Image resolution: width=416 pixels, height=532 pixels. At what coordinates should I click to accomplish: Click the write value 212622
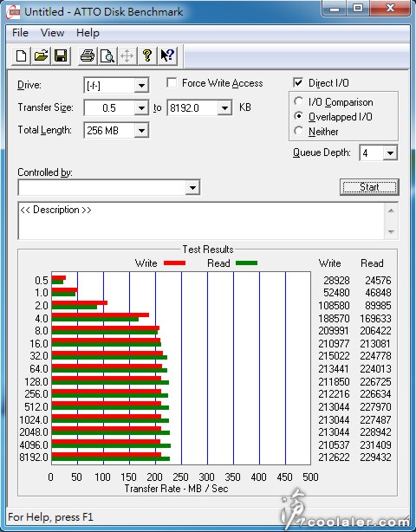334,457
